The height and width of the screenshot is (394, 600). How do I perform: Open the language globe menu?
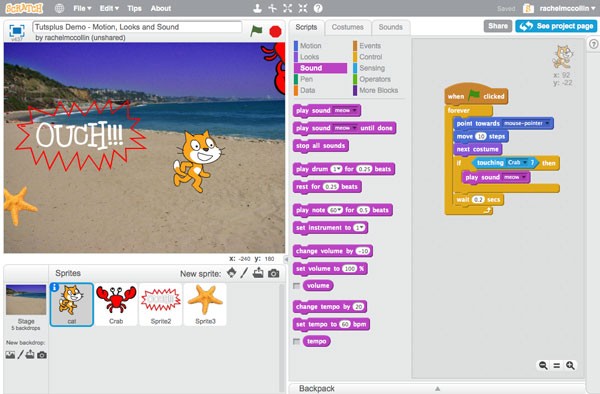59,8
